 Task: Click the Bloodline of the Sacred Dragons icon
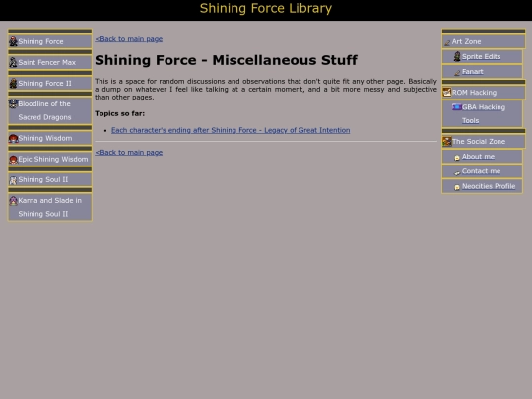[13, 103]
